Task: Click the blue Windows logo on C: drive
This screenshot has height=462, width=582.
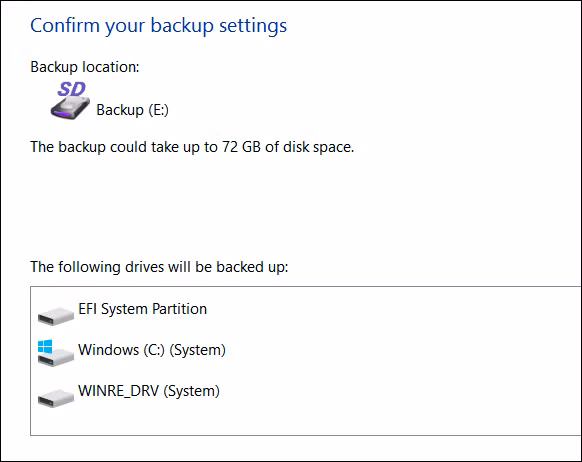Action: tap(45, 347)
